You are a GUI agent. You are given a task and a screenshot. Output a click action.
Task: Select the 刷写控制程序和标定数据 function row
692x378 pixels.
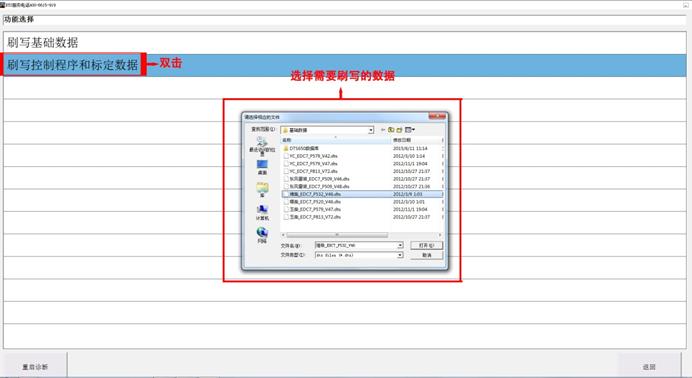[x=345, y=65]
